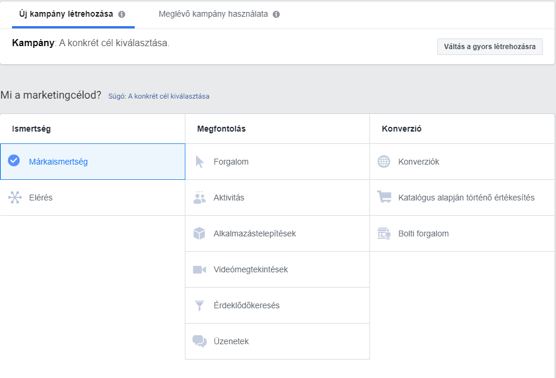Click the Konverziók globe icon
556x378 pixels.
point(384,162)
